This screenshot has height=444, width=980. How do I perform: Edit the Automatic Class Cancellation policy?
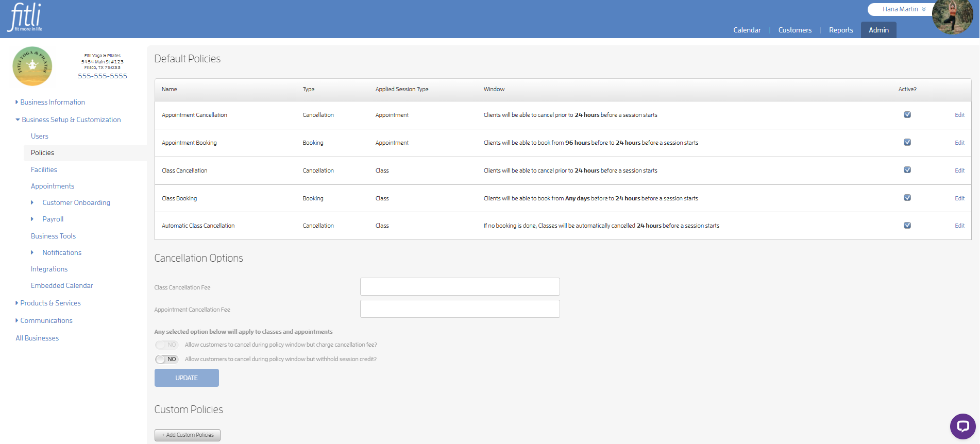[x=959, y=226]
